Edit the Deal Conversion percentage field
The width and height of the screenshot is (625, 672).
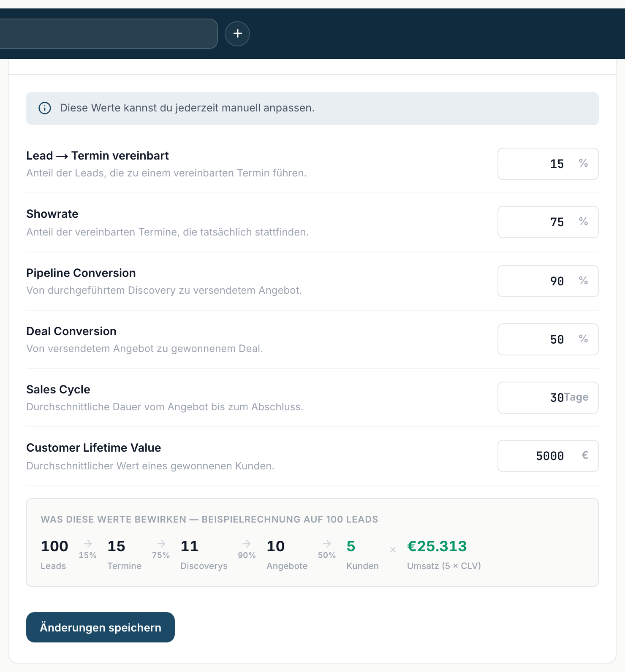(x=548, y=339)
